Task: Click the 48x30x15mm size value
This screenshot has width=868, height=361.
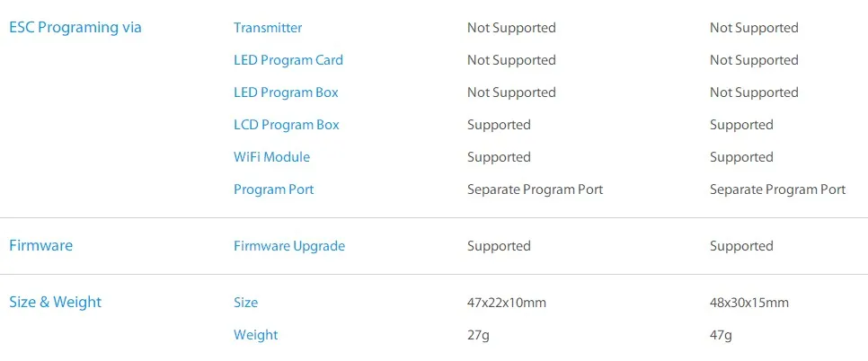Action: point(749,303)
